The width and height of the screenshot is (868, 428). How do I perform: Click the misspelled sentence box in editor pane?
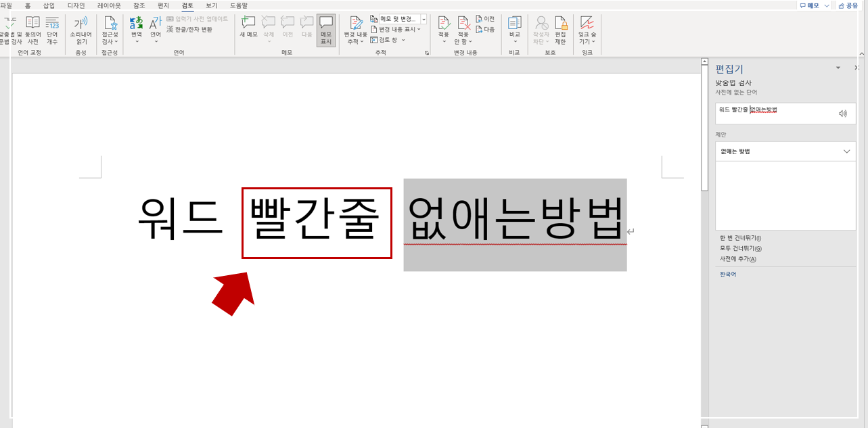pos(785,114)
